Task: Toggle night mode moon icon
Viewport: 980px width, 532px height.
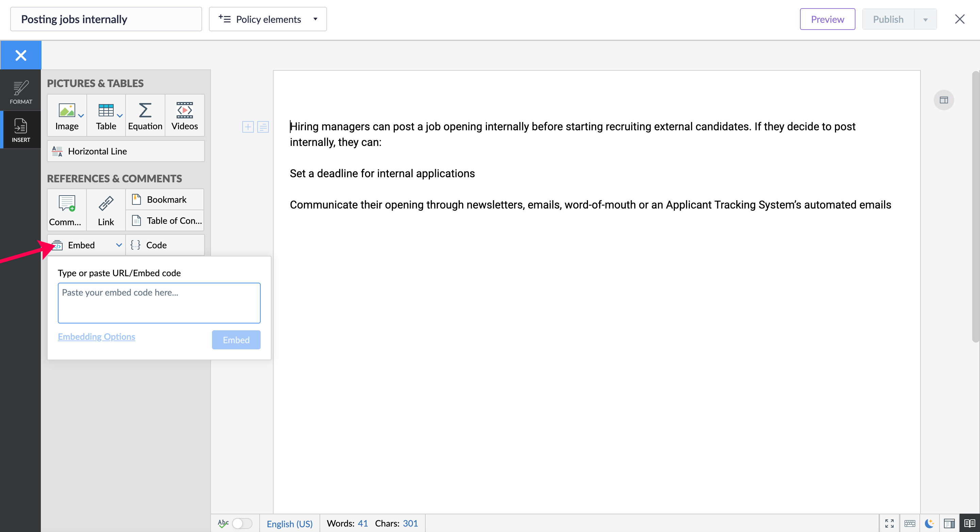Action: [x=929, y=523]
